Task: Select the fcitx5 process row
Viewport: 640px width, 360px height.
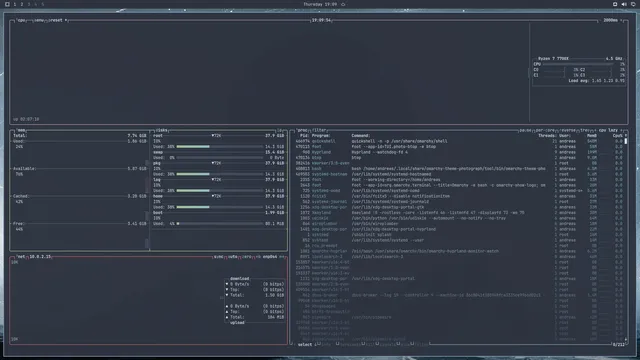Action: pos(459,196)
